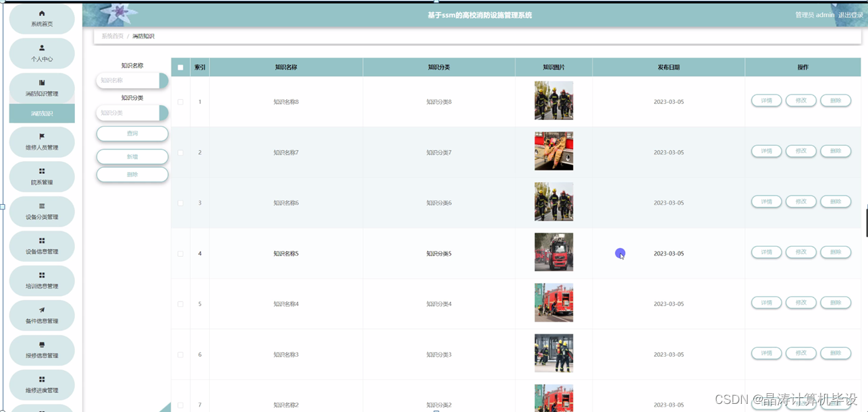
Task: Check the checkbox for row 知识名称2
Action: (180, 405)
